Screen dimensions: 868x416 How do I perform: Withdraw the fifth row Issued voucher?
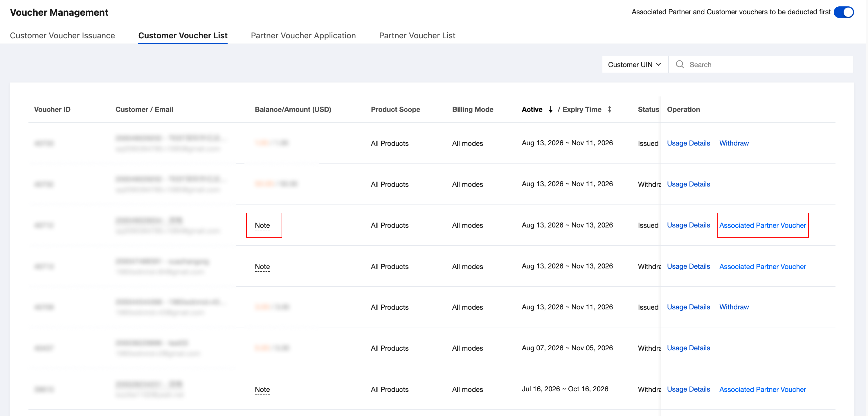click(x=734, y=307)
